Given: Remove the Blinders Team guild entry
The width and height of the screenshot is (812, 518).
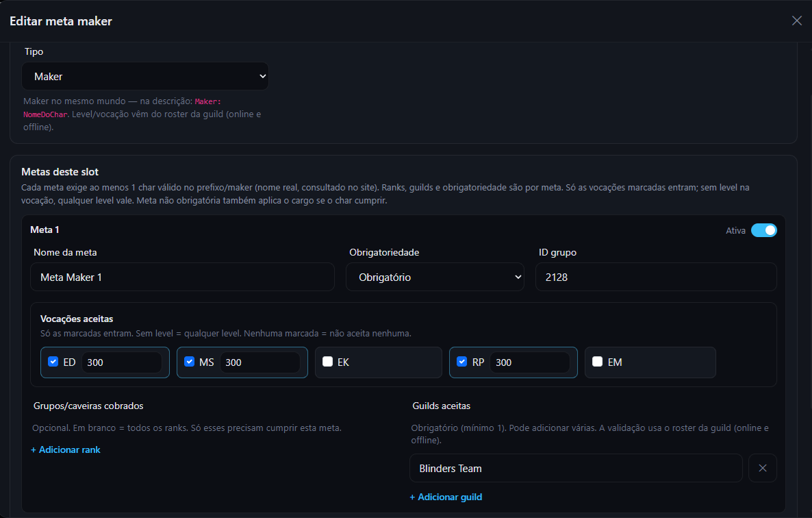Looking at the screenshot, I should pyautogui.click(x=762, y=468).
